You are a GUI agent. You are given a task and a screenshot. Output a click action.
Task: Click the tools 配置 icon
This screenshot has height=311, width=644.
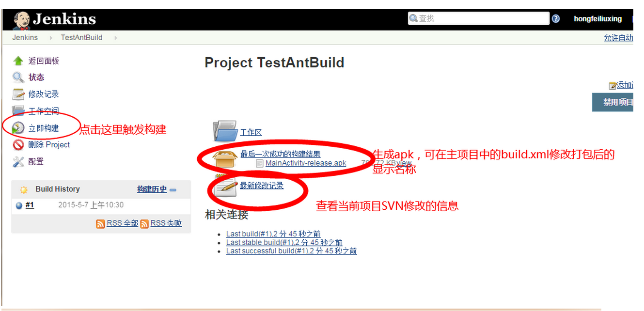pyautogui.click(x=18, y=161)
